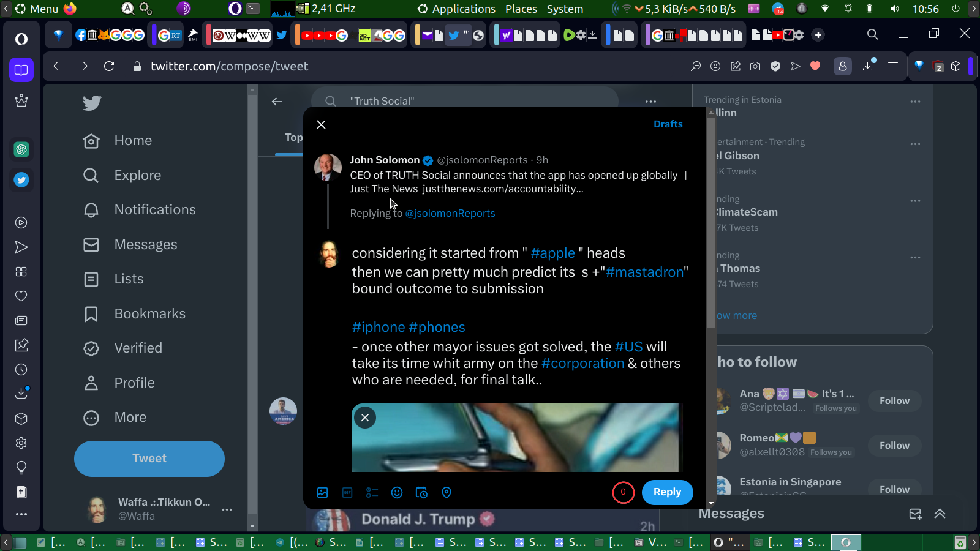Open the Places menu in top panel

coord(521,9)
